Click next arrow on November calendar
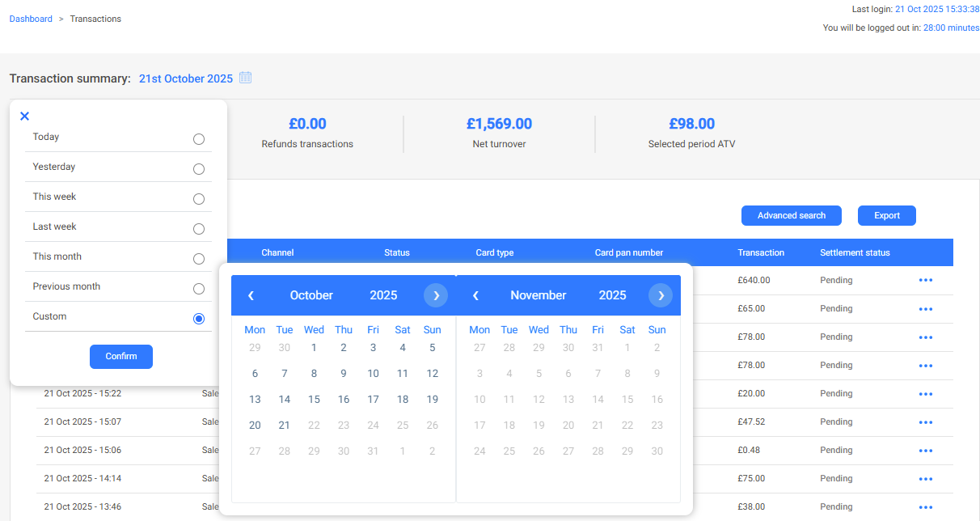Viewport: 980px width, 521px height. tap(661, 296)
